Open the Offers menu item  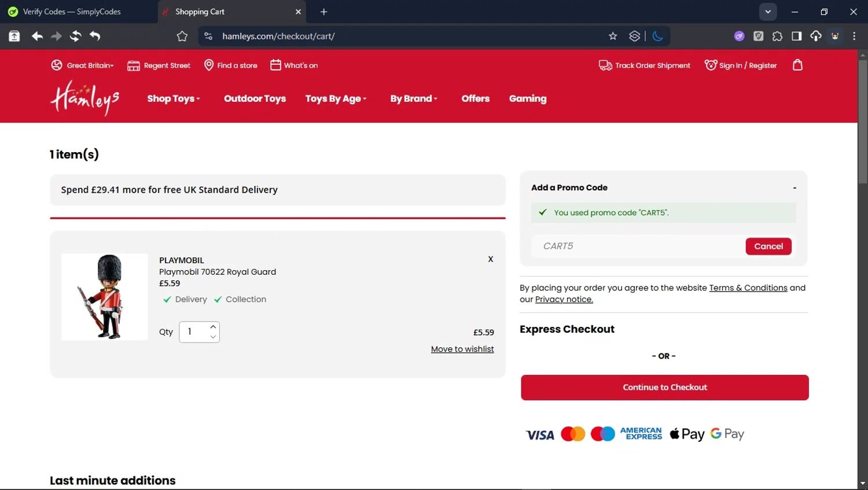(x=476, y=98)
